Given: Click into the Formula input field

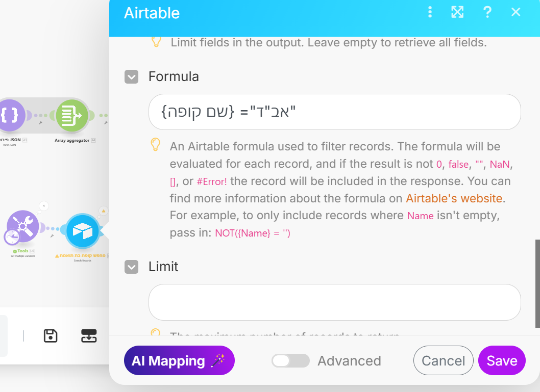Looking at the screenshot, I should (334, 112).
